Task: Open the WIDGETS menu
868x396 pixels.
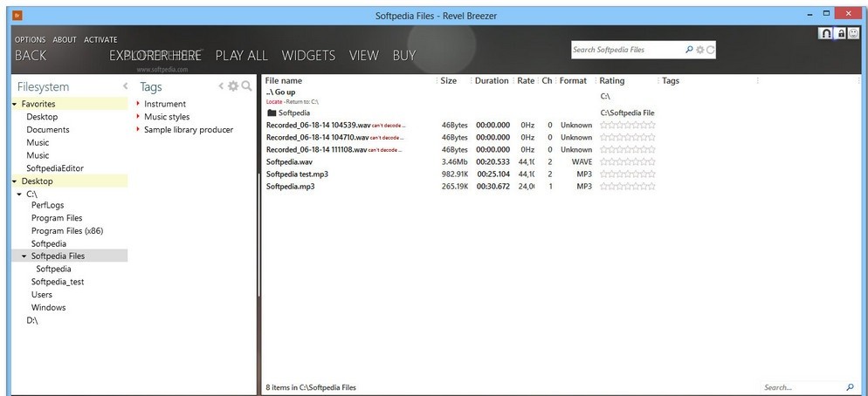Action: 308,55
